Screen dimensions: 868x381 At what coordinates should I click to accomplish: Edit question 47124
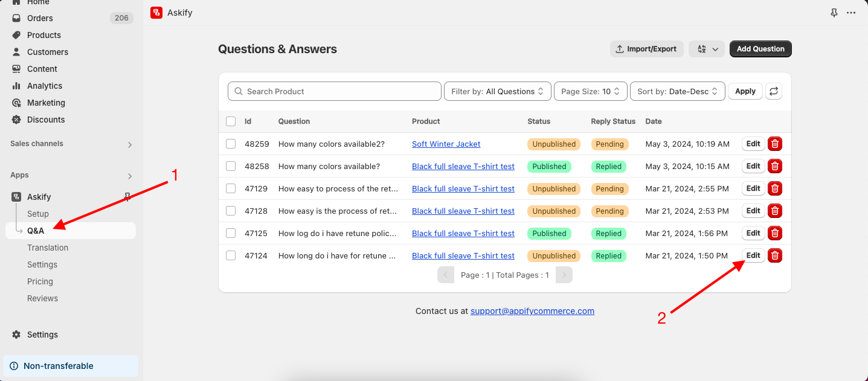point(753,255)
